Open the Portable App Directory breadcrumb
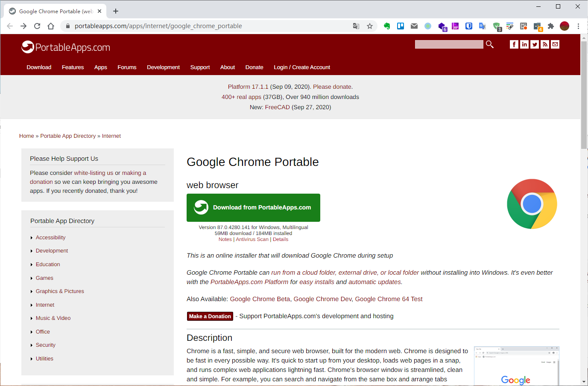Screen dimensions: 588x386 (x=68, y=136)
